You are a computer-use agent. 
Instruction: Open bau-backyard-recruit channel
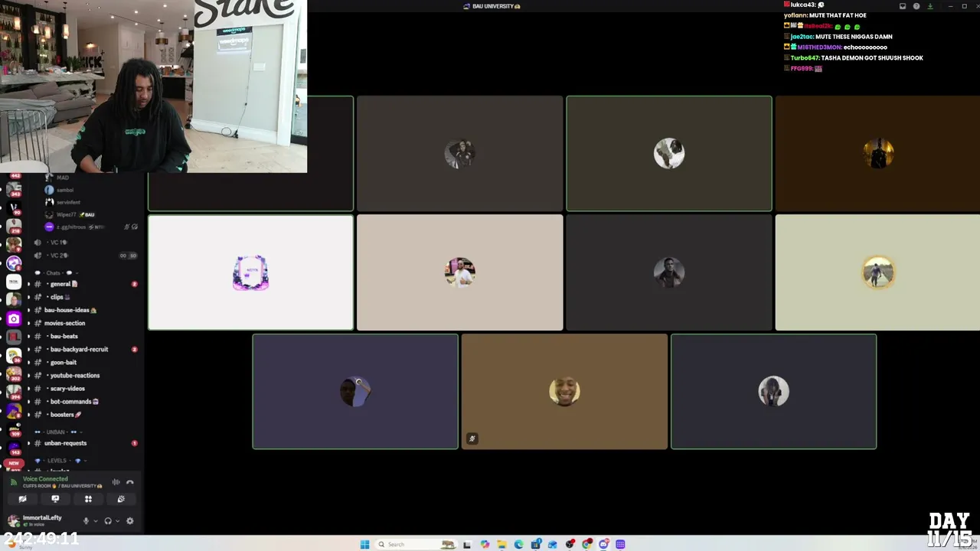click(84, 349)
